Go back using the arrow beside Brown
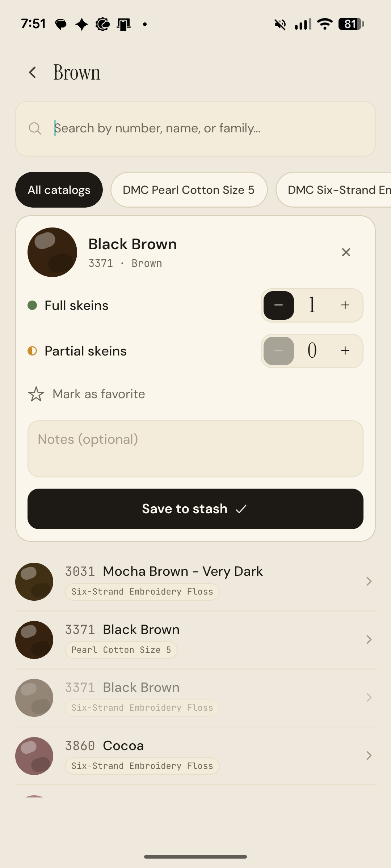The width and height of the screenshot is (391, 868). coord(33,72)
